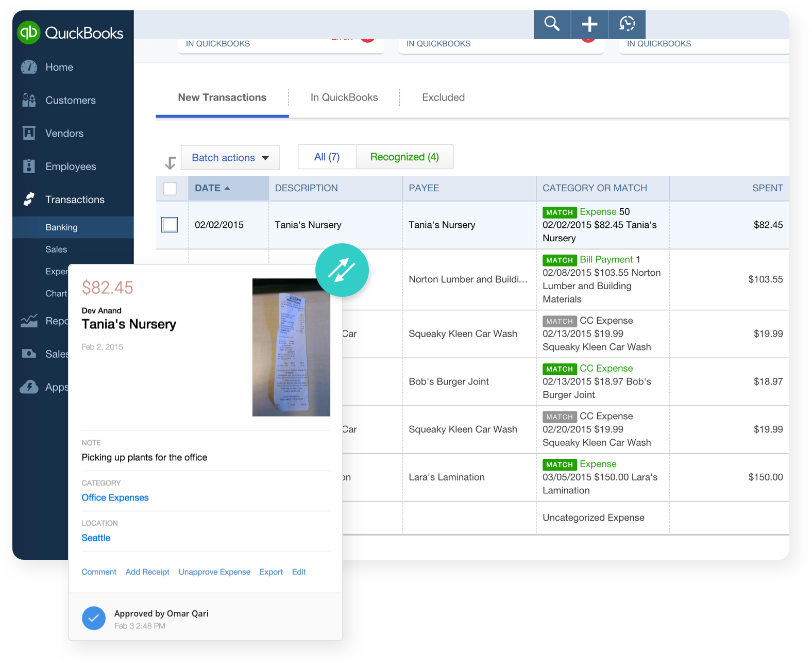Viewport: 812px width, 666px height.
Task: Open Vendors in the sidebar
Action: coord(64,133)
